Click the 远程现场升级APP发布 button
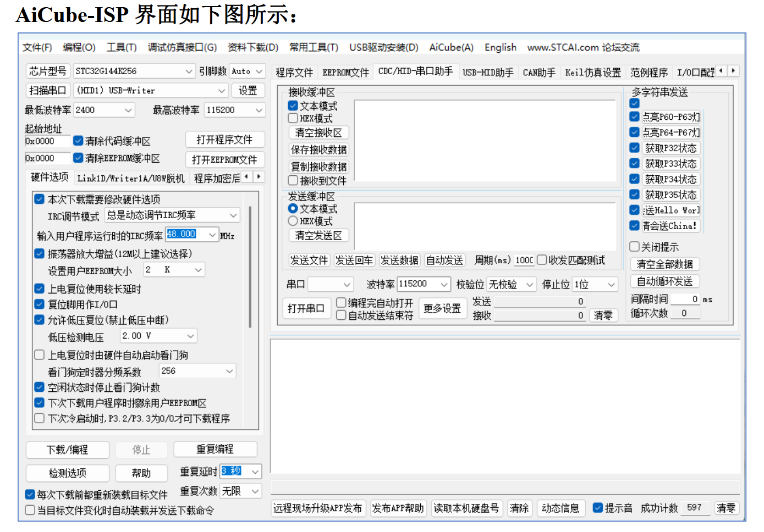Screen dimensions: 764x532 [318, 508]
